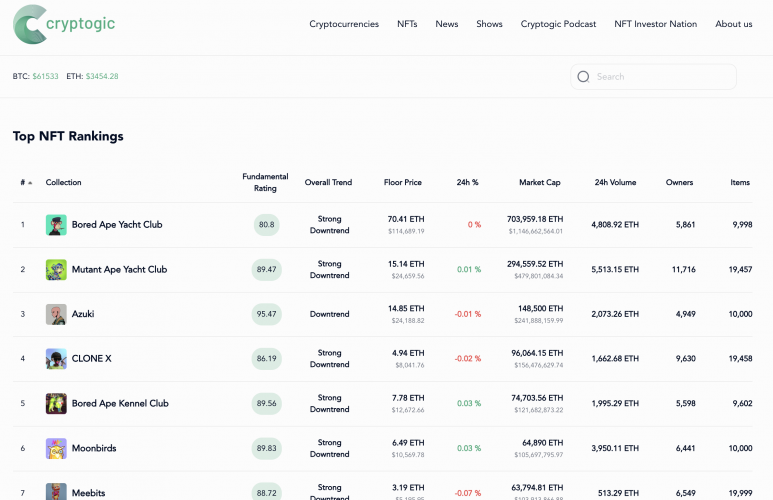Focus the Search input field
The image size is (773, 500).
point(653,76)
